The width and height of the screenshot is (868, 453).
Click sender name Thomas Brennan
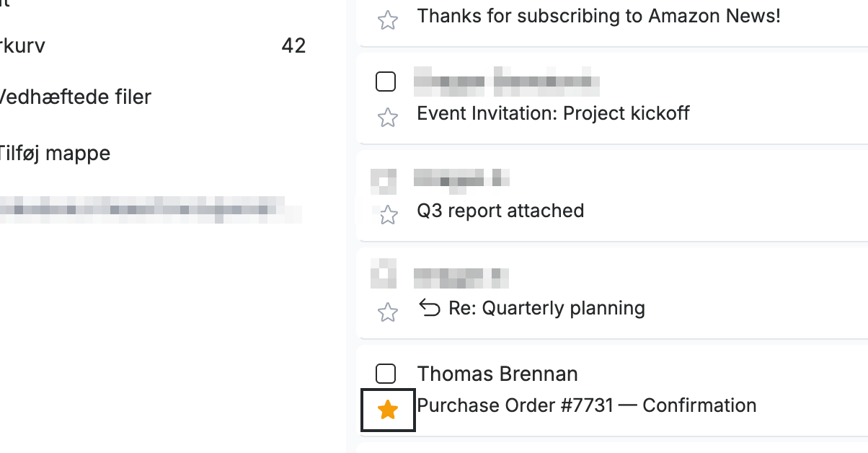(x=497, y=374)
